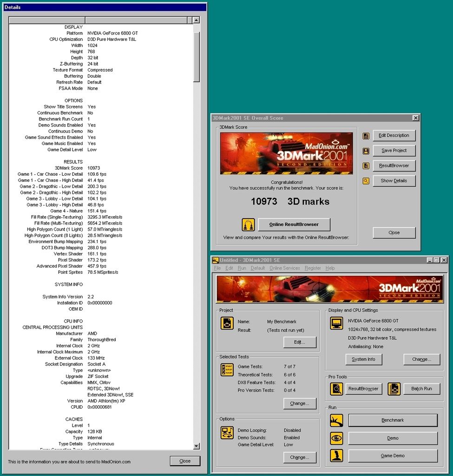Image resolution: width=453 pixels, height=476 pixels.
Task: Click the 3DMark2001 banner in Overall Score window
Action: tap(286, 153)
